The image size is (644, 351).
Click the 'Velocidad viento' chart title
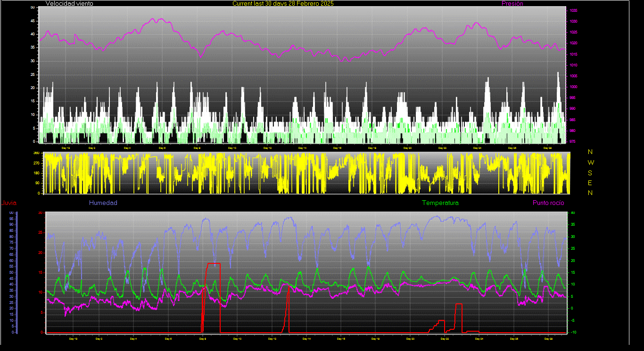69,3
